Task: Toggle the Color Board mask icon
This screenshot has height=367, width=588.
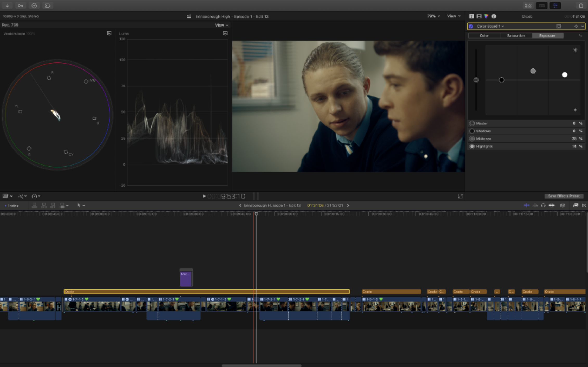Action: pyautogui.click(x=558, y=26)
